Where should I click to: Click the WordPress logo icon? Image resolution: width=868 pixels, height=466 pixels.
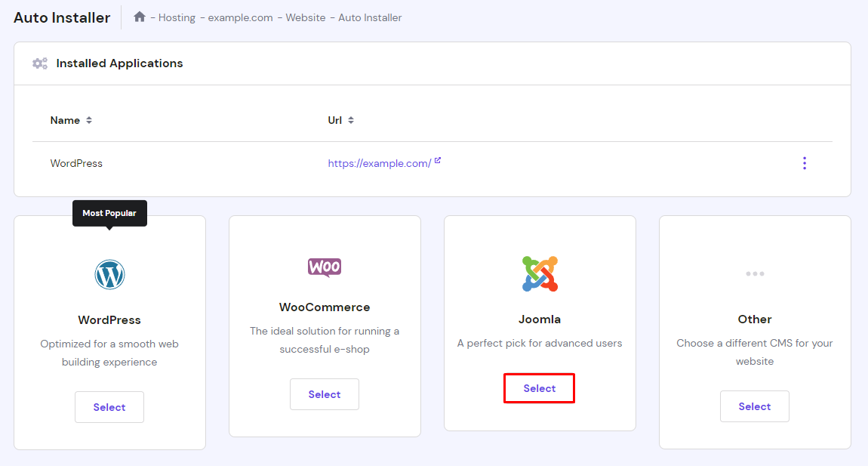click(109, 274)
